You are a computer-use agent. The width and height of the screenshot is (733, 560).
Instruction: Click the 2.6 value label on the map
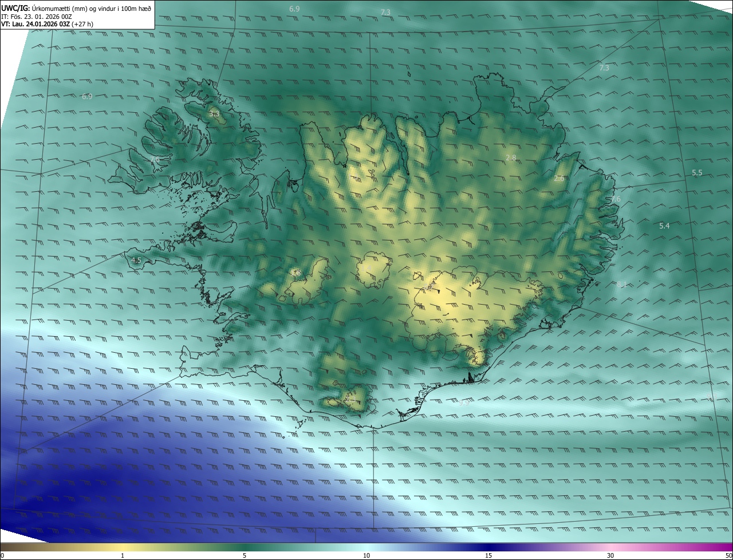[x=559, y=179]
